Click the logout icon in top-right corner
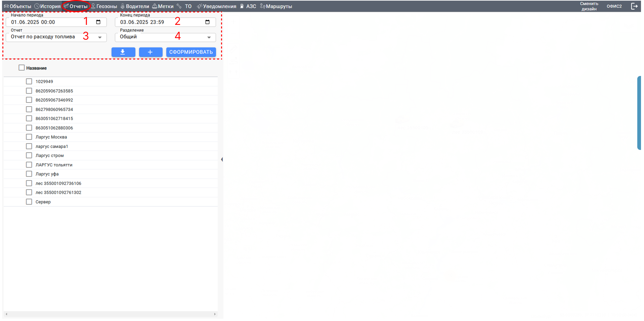 click(634, 6)
